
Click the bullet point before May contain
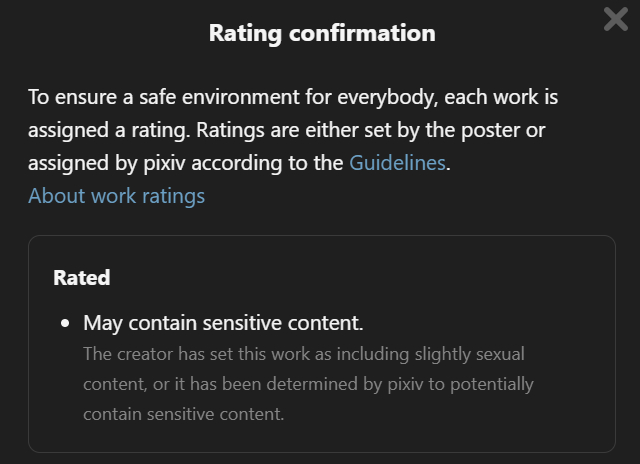66,324
